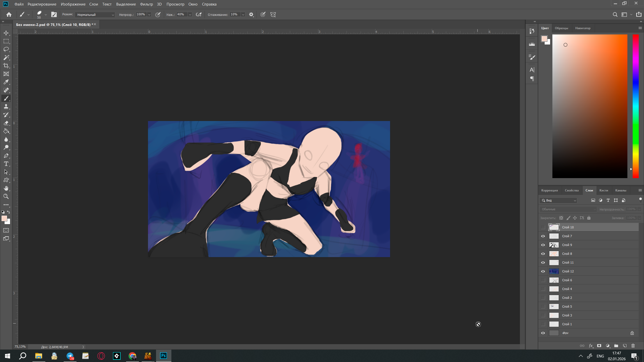644x362 pixels.
Task: Select the Hand tool
Action: (6, 188)
